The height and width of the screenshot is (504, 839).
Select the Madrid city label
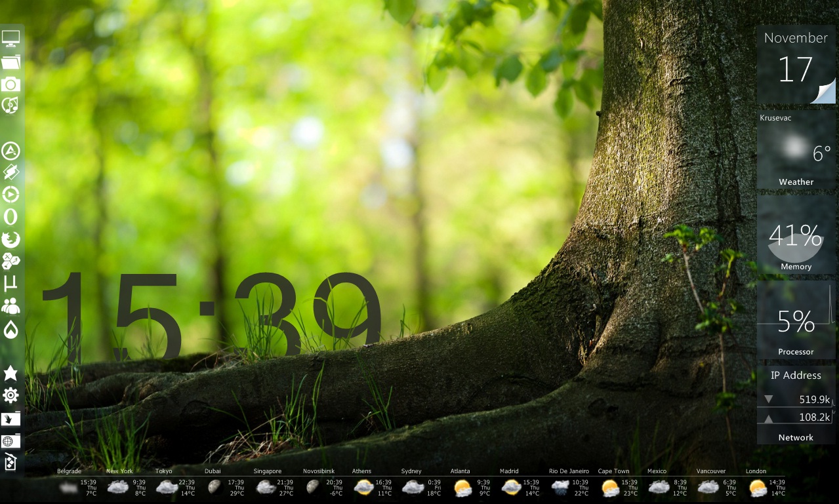point(509,471)
